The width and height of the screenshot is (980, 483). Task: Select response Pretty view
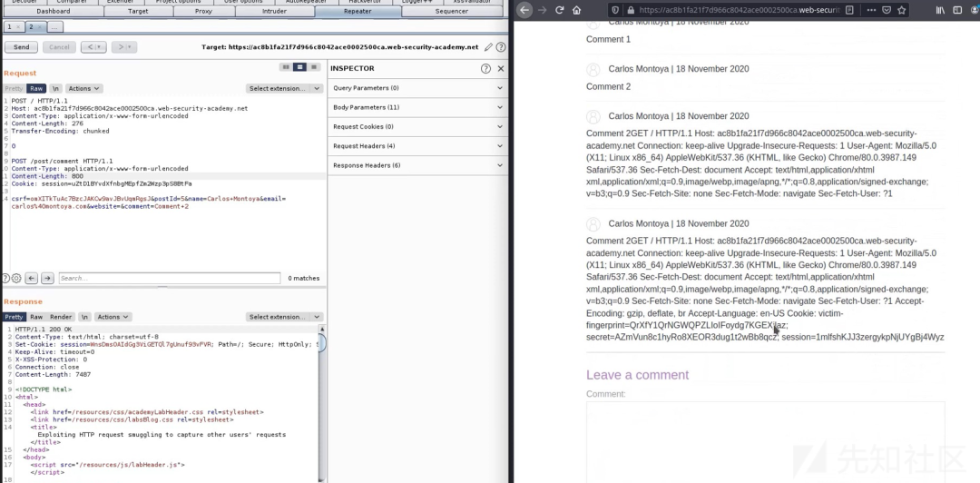coord(14,317)
